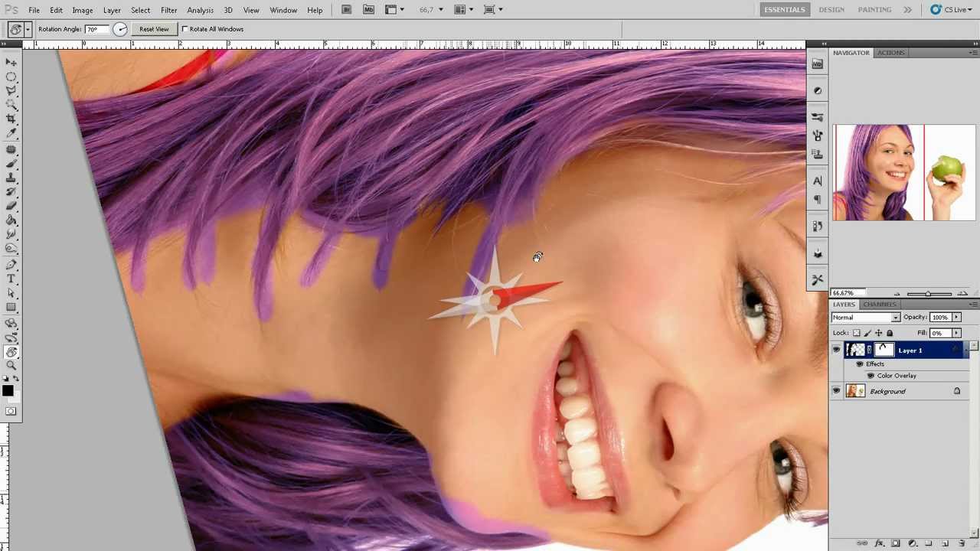Open View Extras dropdown
This screenshot has width=980, height=551.
click(x=395, y=9)
